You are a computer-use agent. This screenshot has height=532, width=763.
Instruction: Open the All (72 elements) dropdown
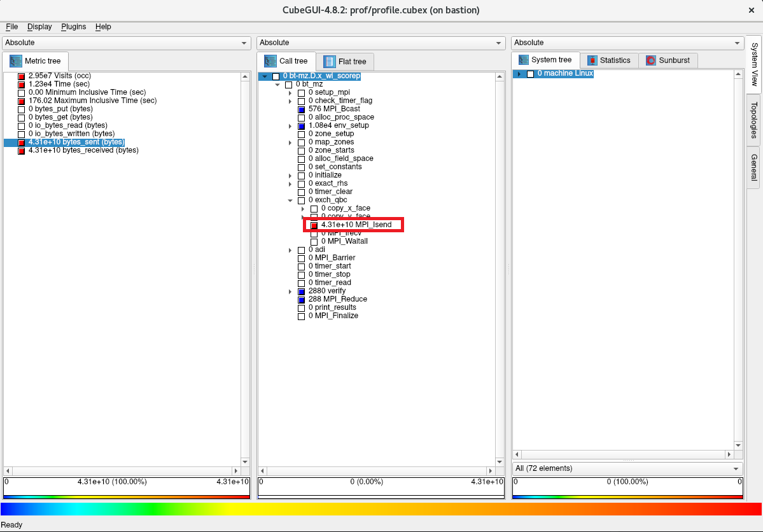(627, 468)
